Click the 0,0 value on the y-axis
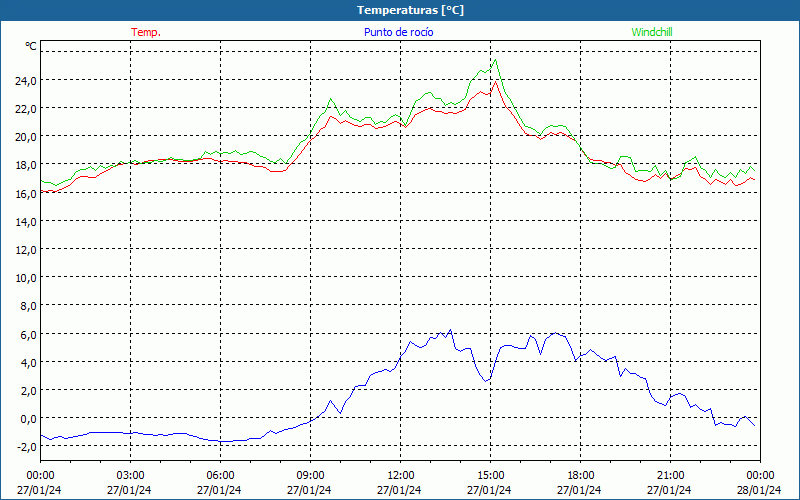Viewport: 800px width, 500px height. [x=28, y=418]
